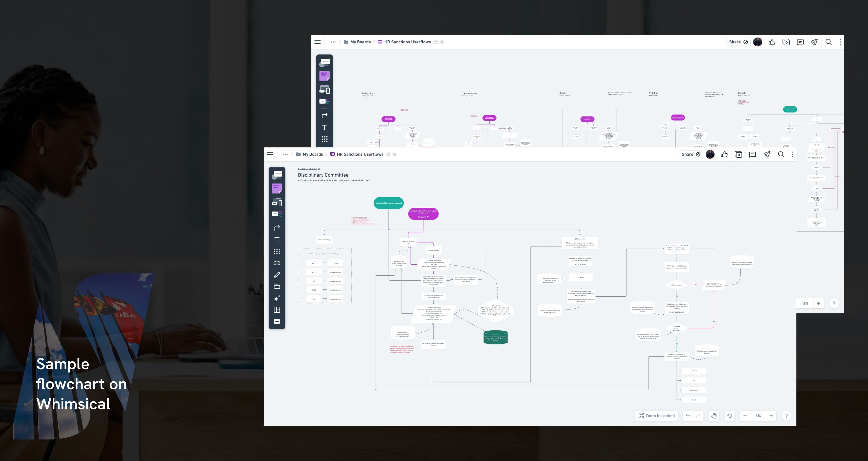Click 6% zoom level in front window
868x461 pixels.
click(758, 416)
